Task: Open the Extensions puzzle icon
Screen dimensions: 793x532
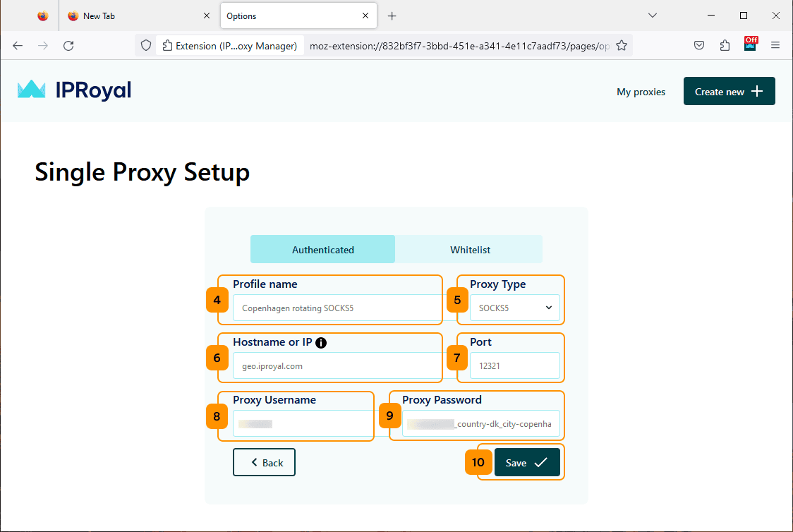Action: [725, 46]
